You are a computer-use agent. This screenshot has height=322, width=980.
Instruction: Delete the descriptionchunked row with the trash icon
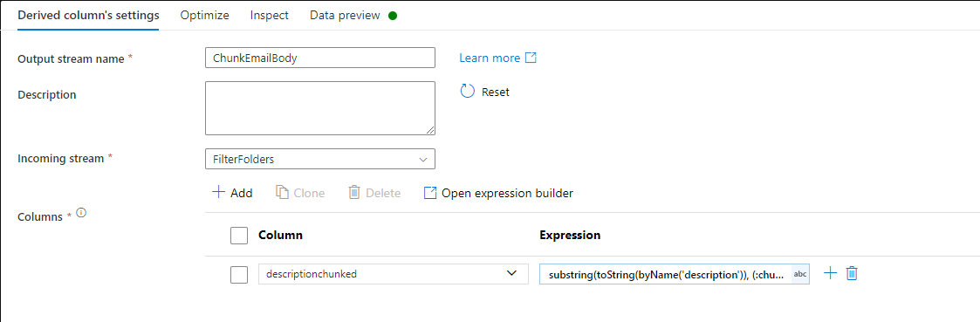click(x=851, y=273)
